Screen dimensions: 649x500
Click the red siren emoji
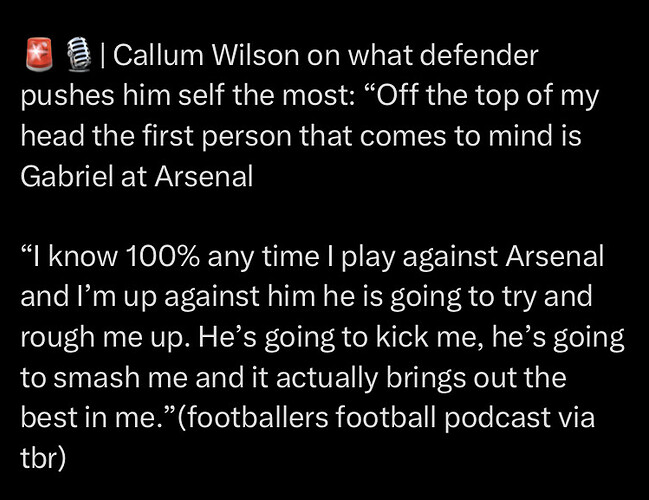tap(39, 54)
